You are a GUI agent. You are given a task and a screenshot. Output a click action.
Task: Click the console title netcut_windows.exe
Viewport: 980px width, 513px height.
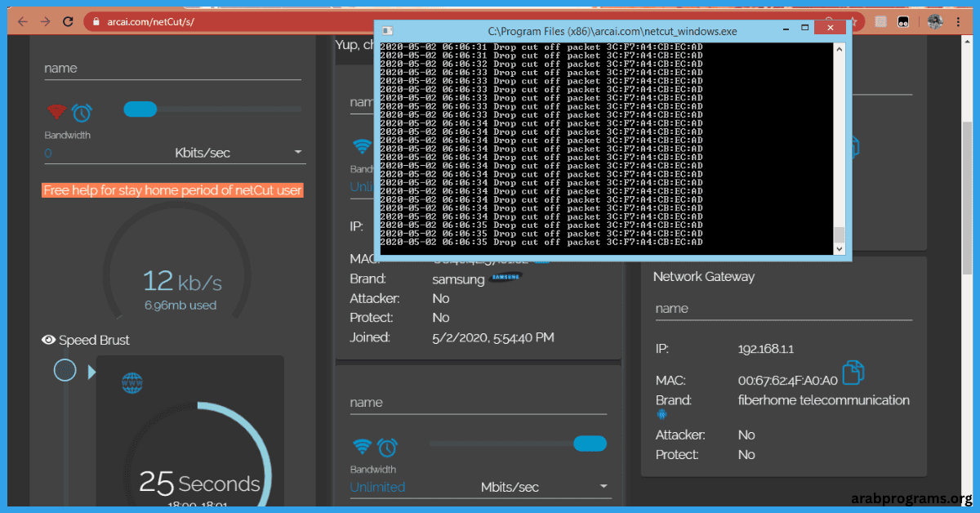[612, 30]
